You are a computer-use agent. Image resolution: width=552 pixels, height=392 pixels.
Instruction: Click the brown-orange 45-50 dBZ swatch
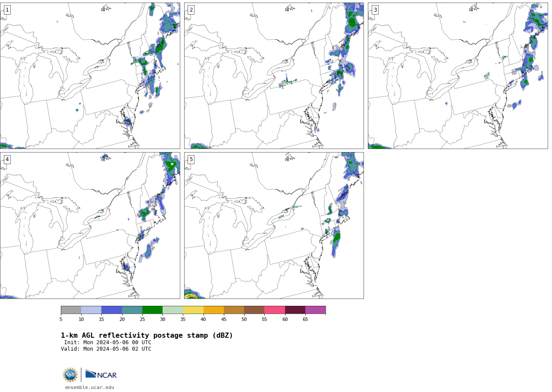(x=234, y=310)
